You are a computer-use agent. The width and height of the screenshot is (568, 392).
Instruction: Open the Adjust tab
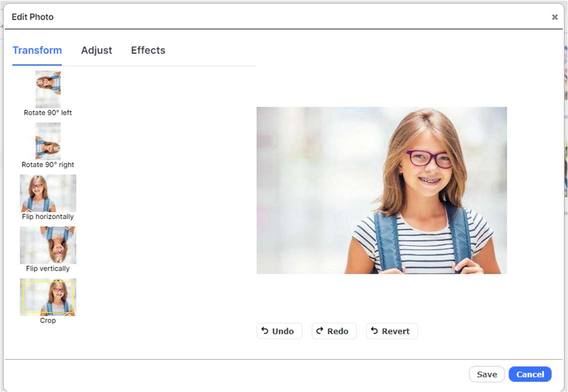(96, 50)
